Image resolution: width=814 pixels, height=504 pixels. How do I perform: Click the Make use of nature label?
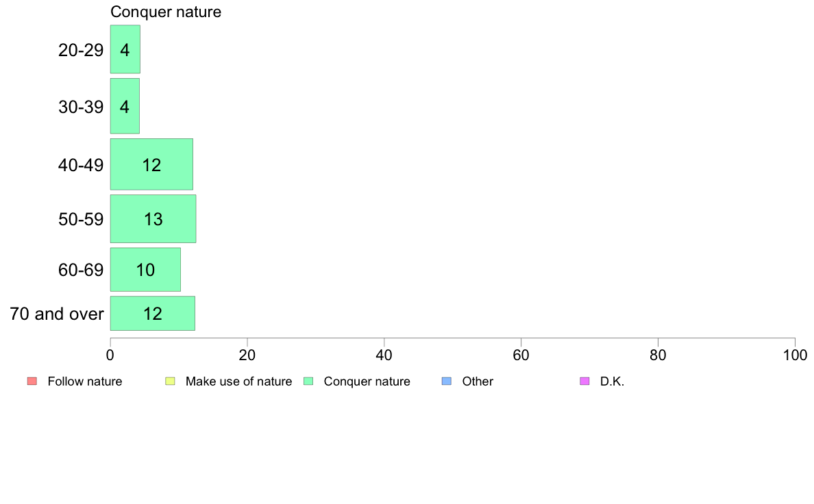pos(239,381)
